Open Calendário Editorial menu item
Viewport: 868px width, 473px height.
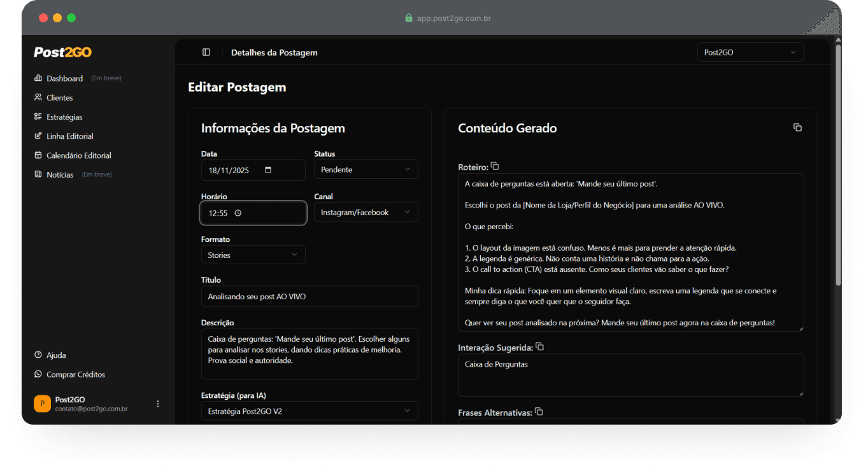78,155
